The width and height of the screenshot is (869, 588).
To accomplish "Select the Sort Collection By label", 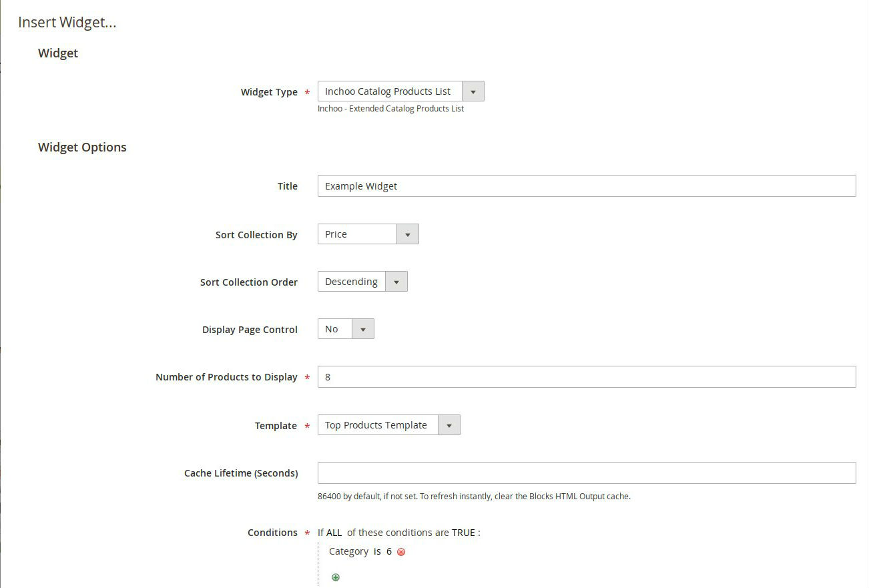I will tap(256, 235).
